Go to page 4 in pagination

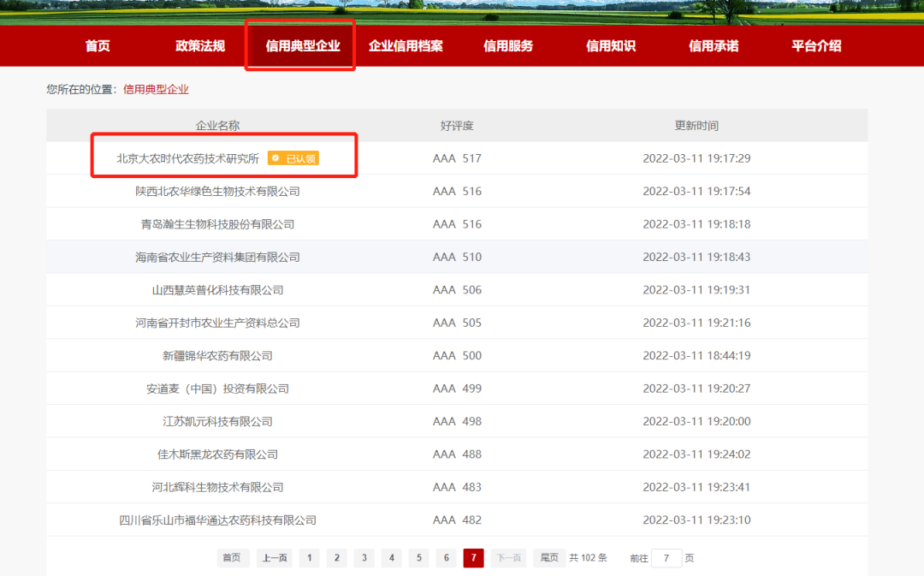pos(391,558)
